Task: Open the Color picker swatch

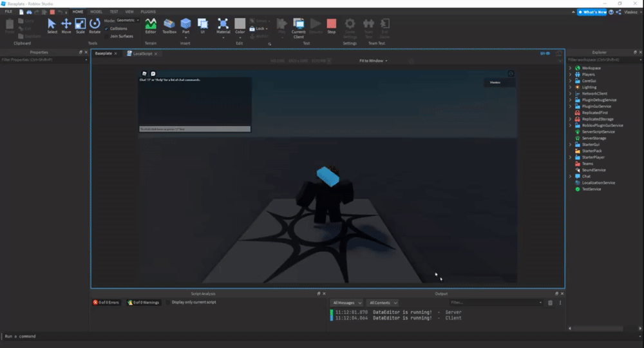Action: click(x=240, y=26)
